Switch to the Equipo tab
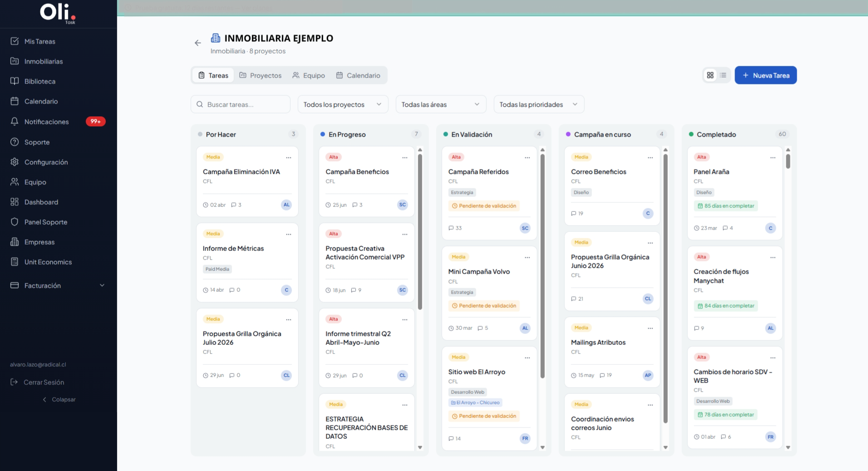868x471 pixels. (x=309, y=75)
